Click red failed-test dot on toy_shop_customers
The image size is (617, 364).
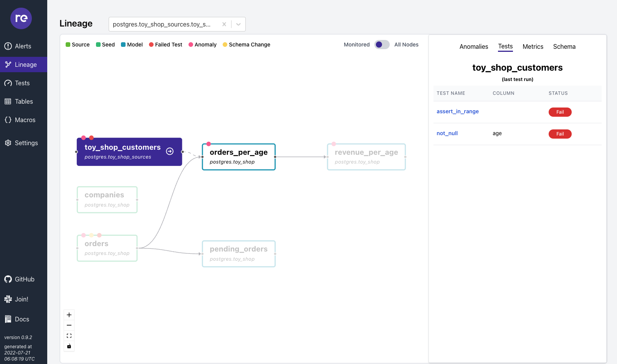(91, 138)
